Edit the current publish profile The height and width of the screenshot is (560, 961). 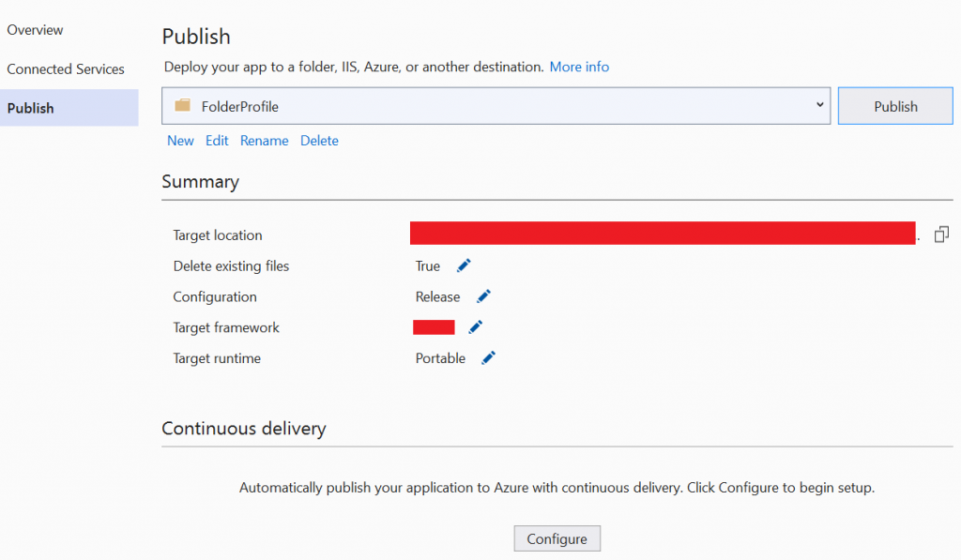(x=217, y=140)
